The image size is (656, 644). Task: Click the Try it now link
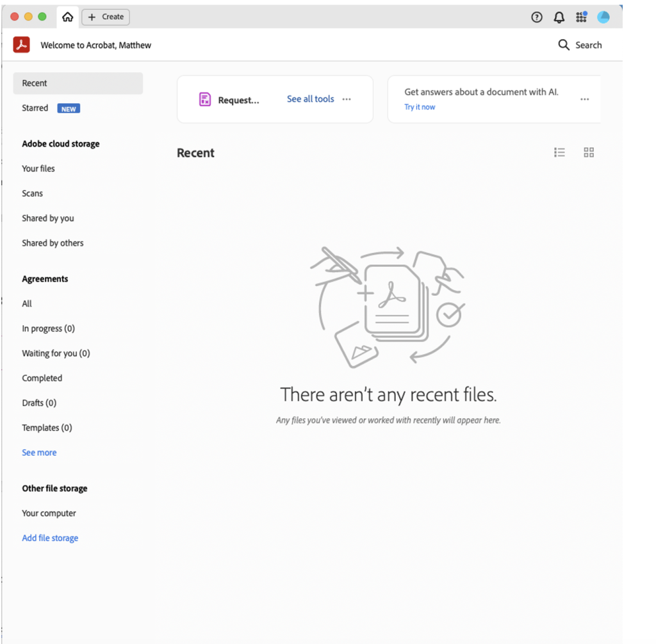[420, 107]
